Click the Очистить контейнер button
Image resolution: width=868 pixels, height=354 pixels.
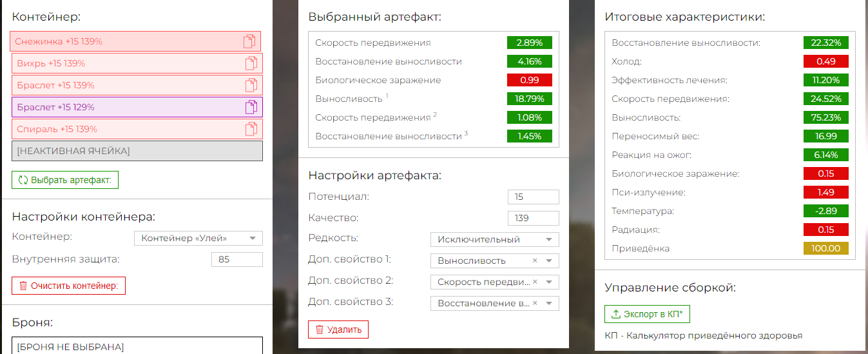(68, 286)
